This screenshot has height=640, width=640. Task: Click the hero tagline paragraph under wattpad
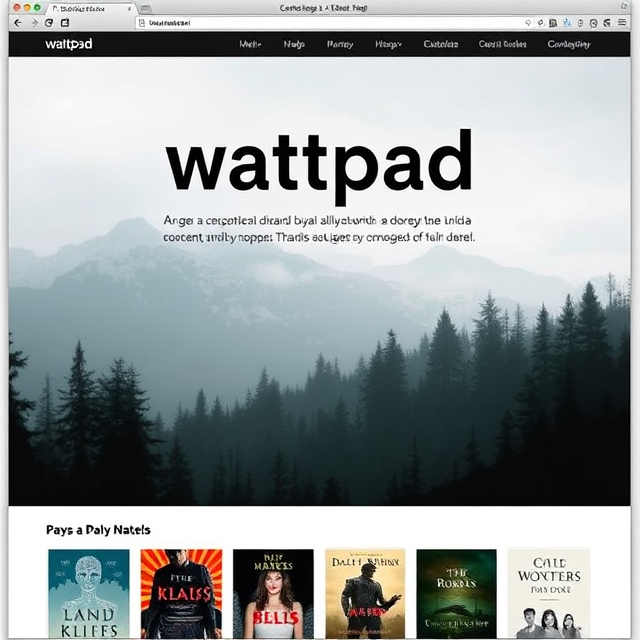pyautogui.click(x=319, y=229)
